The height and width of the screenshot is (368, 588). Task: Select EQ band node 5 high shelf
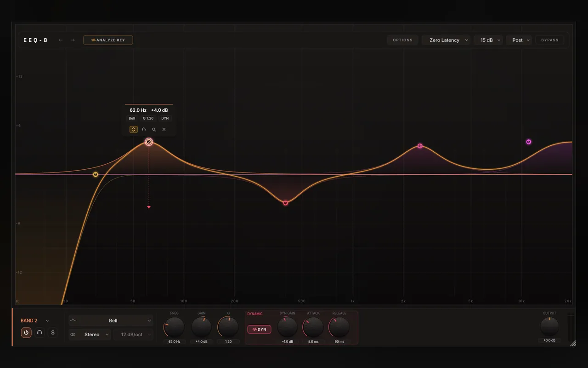(x=529, y=142)
